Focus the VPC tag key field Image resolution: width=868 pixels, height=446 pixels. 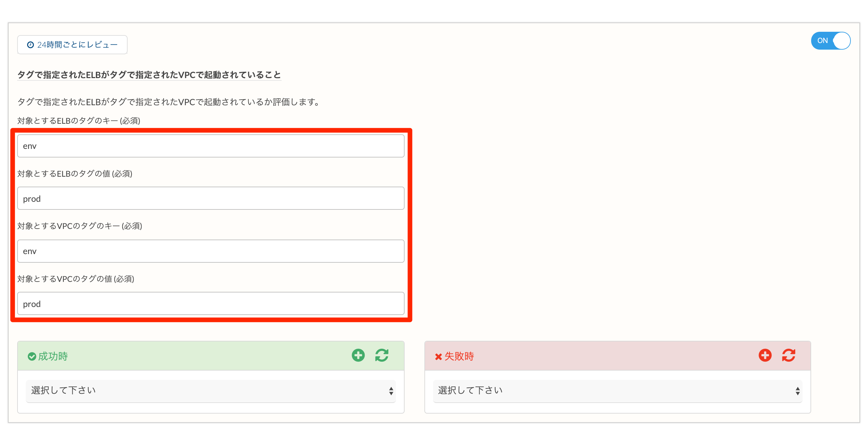[x=211, y=251]
